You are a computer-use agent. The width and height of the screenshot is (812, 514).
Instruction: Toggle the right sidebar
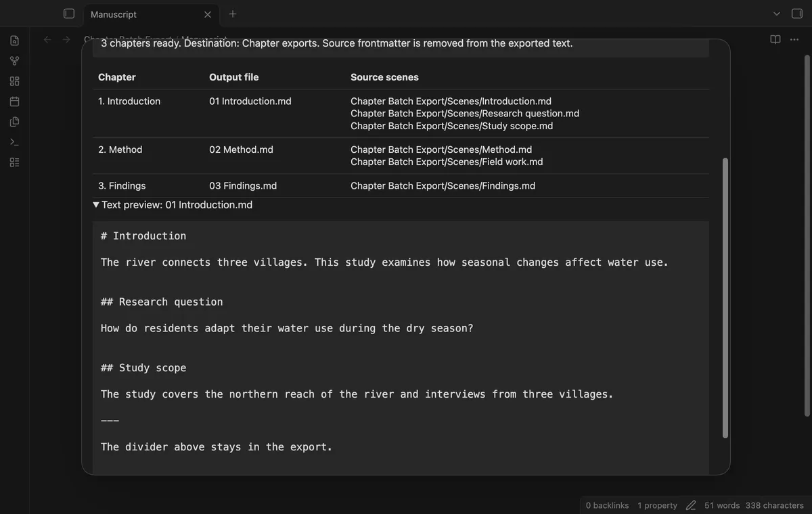(796, 14)
